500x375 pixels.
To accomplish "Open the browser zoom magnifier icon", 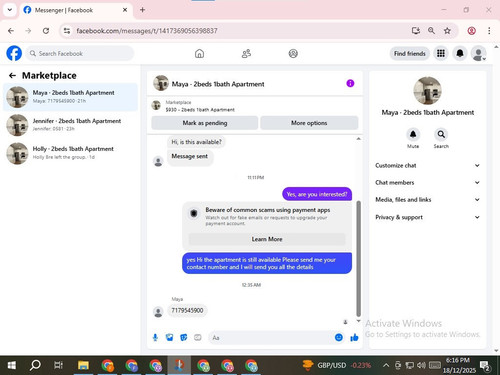I will pos(431,31).
